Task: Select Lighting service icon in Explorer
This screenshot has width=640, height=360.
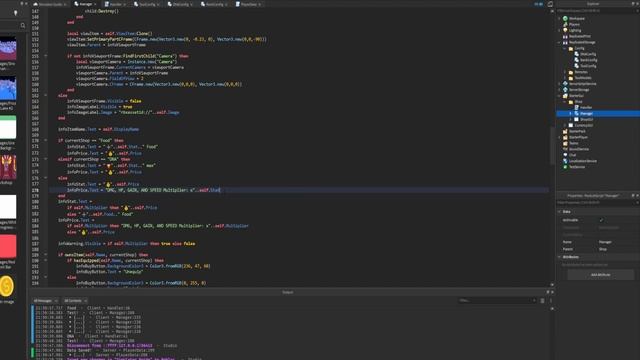Action: [x=565, y=30]
